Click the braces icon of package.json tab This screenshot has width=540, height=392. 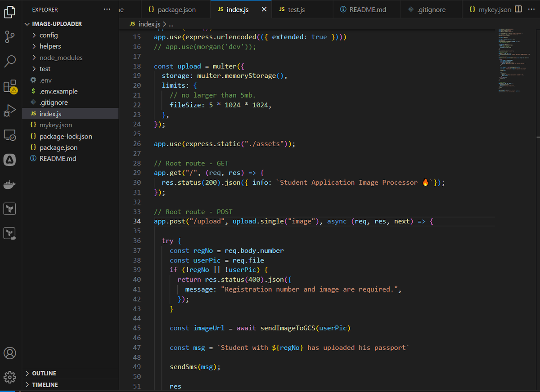click(152, 9)
